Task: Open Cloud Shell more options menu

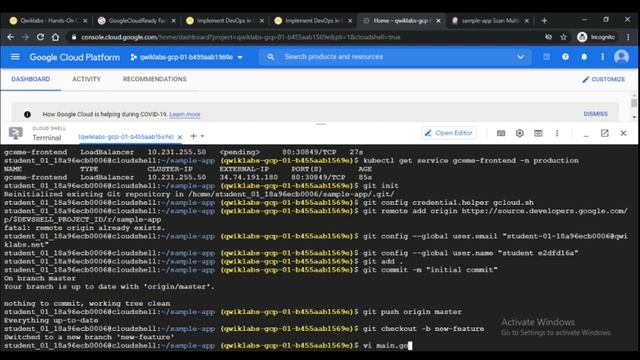Action: [x=557, y=133]
